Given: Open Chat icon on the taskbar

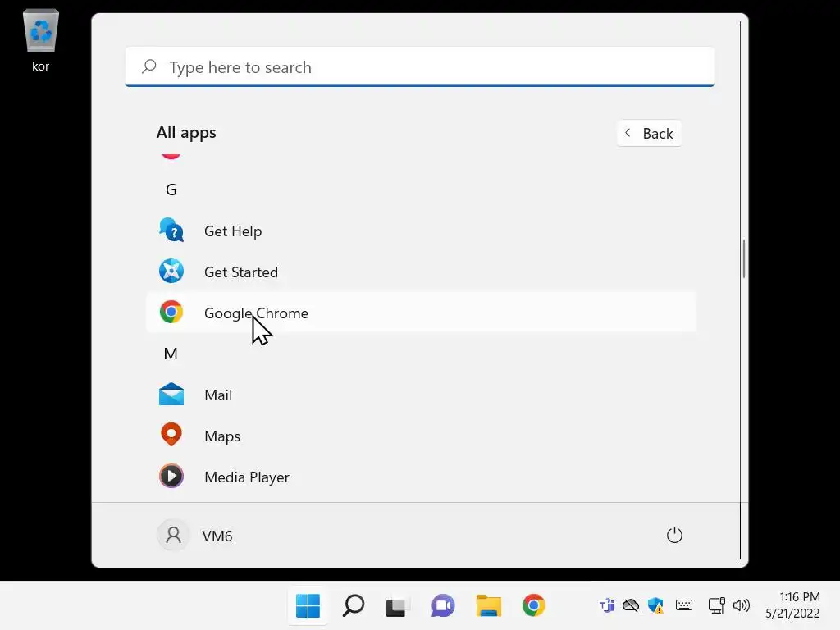Looking at the screenshot, I should pyautogui.click(x=443, y=606).
